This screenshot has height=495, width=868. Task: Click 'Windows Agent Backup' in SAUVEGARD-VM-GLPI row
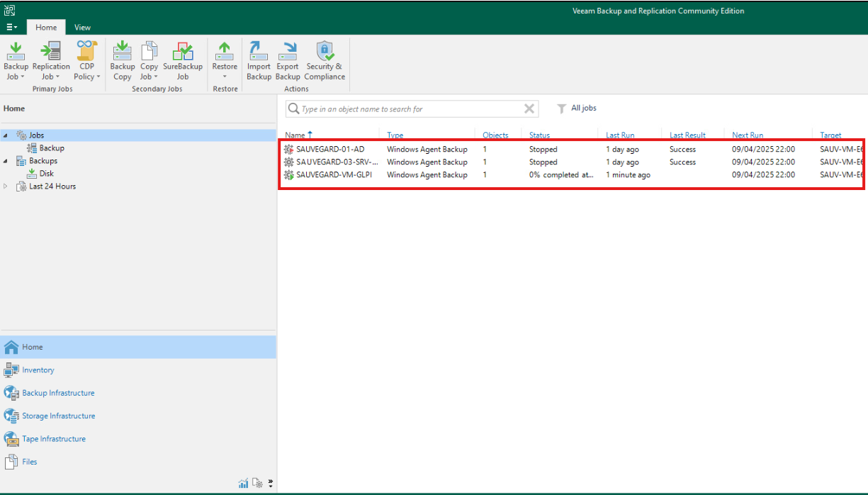(x=427, y=175)
